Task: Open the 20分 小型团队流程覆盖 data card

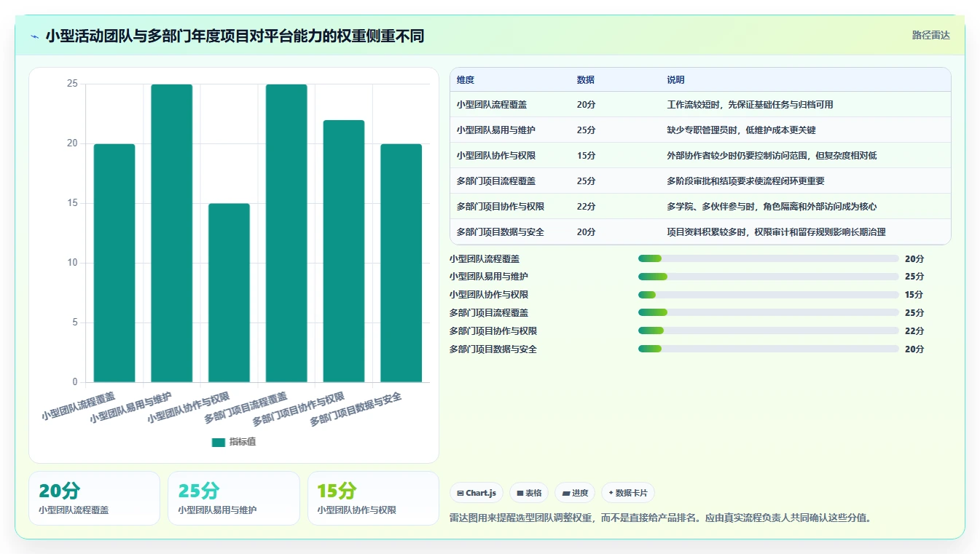Action: click(94, 498)
